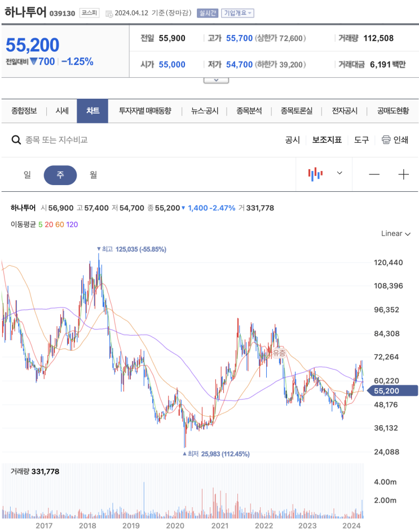Open the 종목분석 tab

tap(249, 111)
